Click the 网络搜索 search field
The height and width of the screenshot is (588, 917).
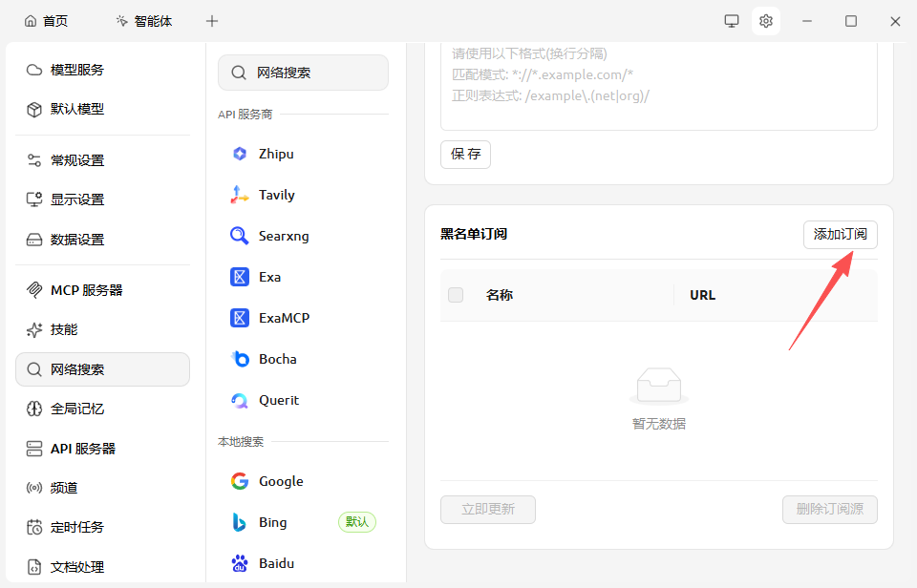pyautogui.click(x=303, y=73)
